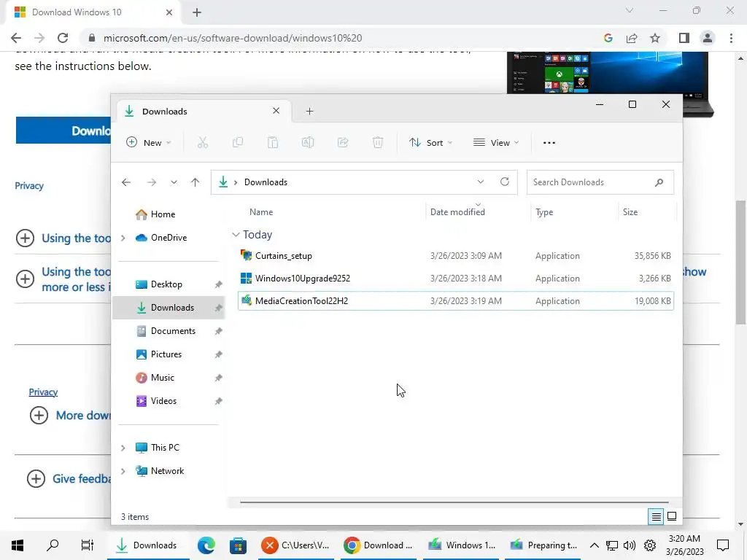Click the underlined Privacy link on webpage
Image resolution: width=747 pixels, height=560 pixels.
point(43,392)
